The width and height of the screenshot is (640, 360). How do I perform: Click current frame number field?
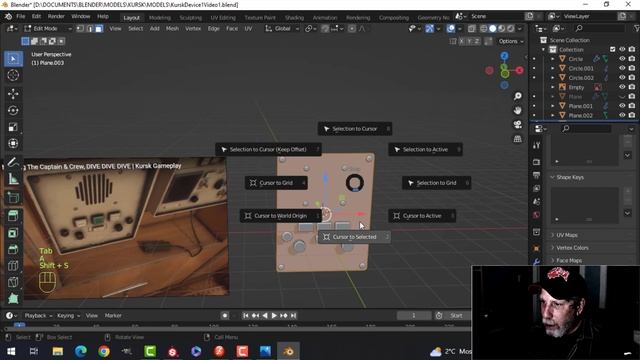point(413,316)
